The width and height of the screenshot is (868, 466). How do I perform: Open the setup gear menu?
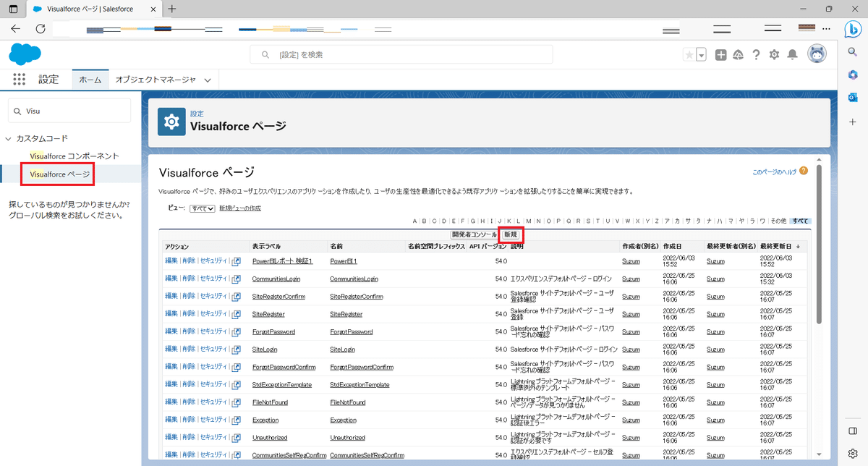(x=775, y=55)
